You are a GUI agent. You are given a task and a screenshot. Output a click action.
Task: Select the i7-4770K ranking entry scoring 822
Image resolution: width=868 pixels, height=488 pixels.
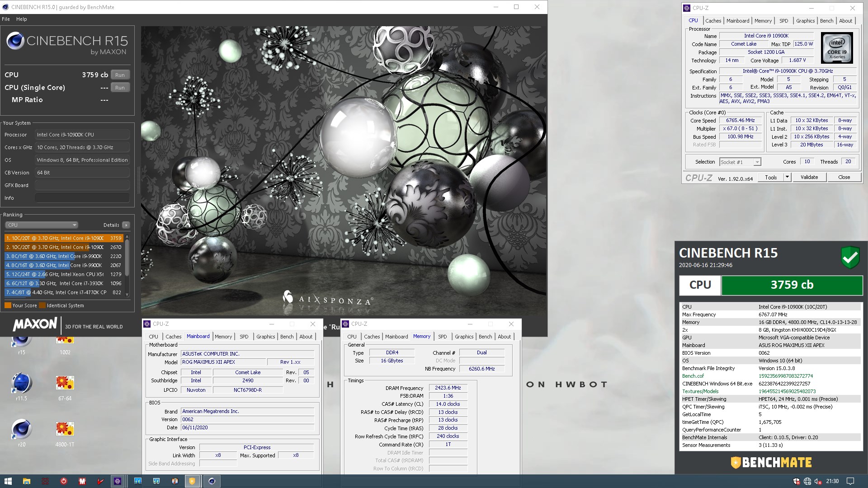pyautogui.click(x=64, y=292)
